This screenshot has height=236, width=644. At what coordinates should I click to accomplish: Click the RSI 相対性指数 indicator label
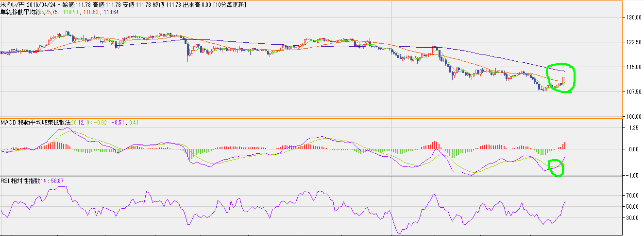pos(20,181)
